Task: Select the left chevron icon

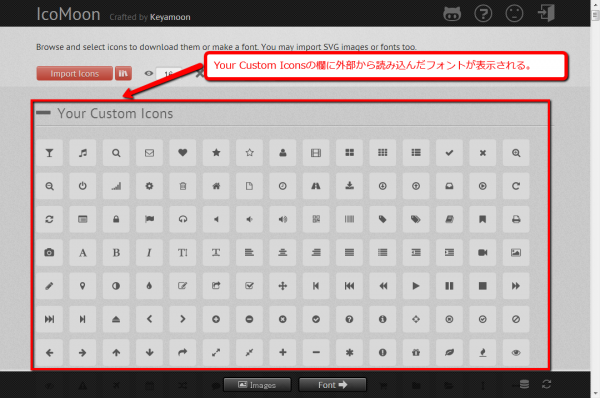Action: pyautogui.click(x=149, y=319)
